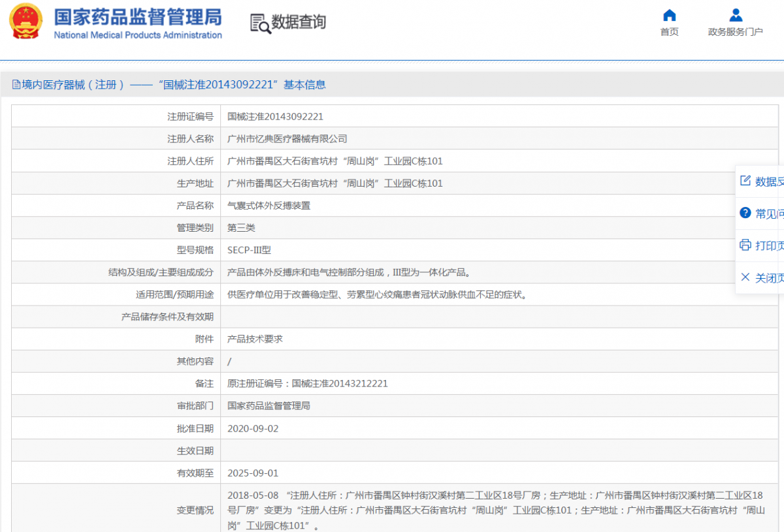Click the 批准日期 row label
This screenshot has height=532, width=784.
195,428
